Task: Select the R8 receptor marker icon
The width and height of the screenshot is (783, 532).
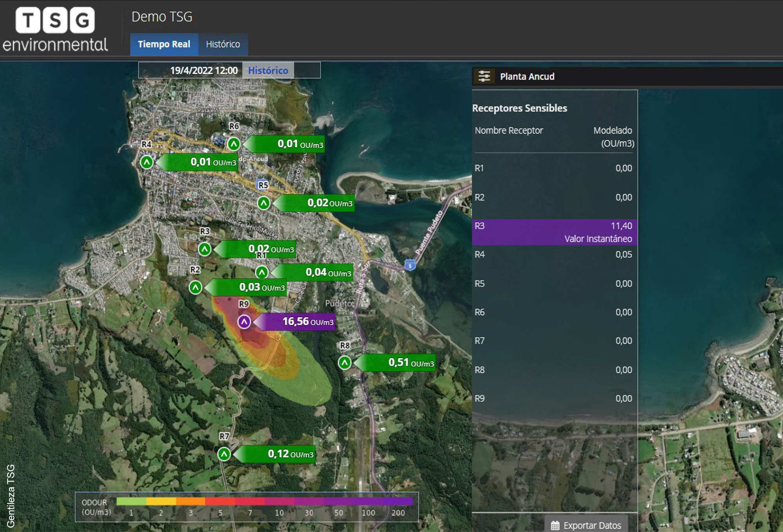Action: [x=345, y=363]
